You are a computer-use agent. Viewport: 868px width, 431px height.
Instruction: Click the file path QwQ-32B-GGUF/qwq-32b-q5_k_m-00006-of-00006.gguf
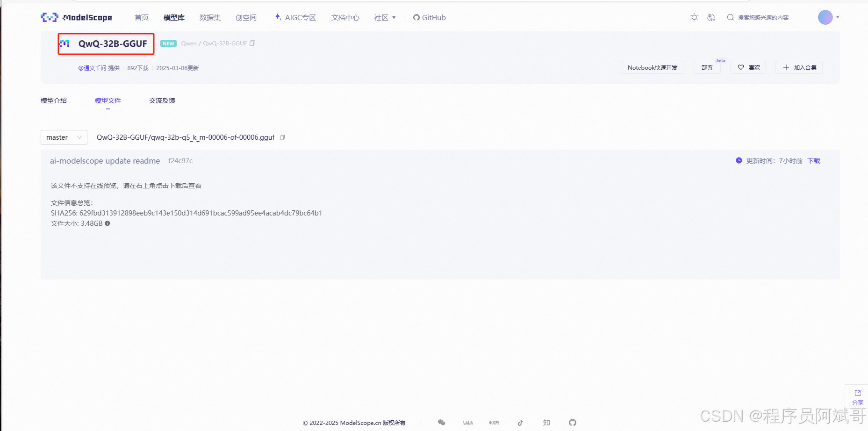pos(186,137)
